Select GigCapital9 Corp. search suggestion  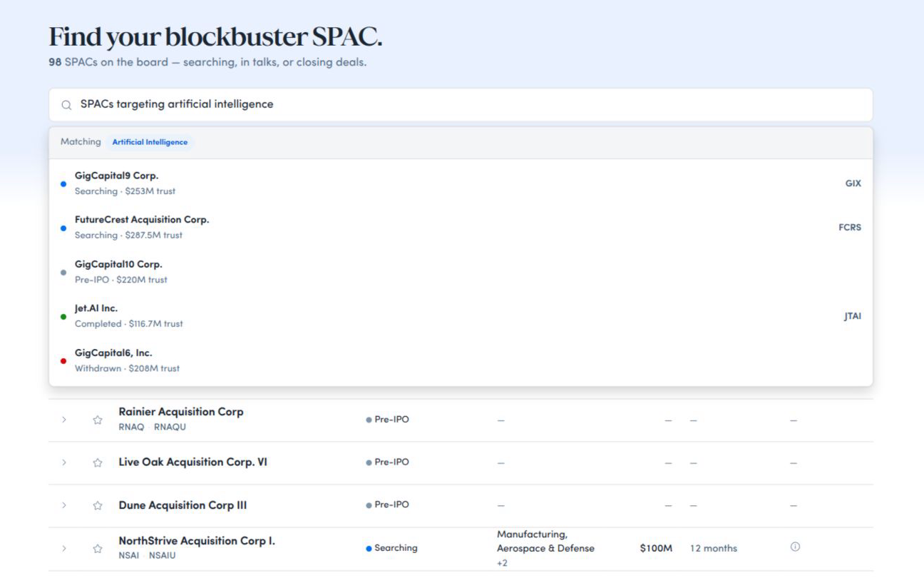click(461, 183)
